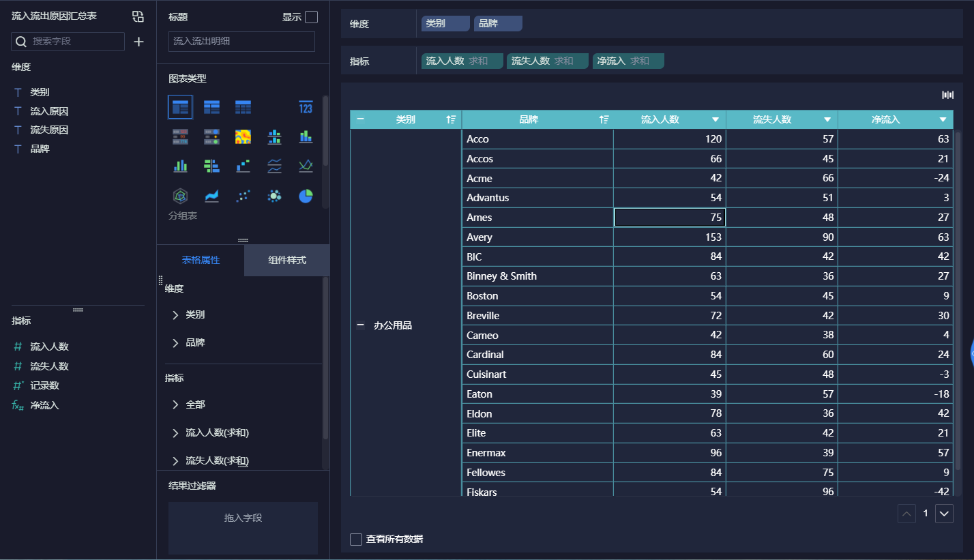
Task: Click the 搜索字段 search field
Action: (68, 42)
